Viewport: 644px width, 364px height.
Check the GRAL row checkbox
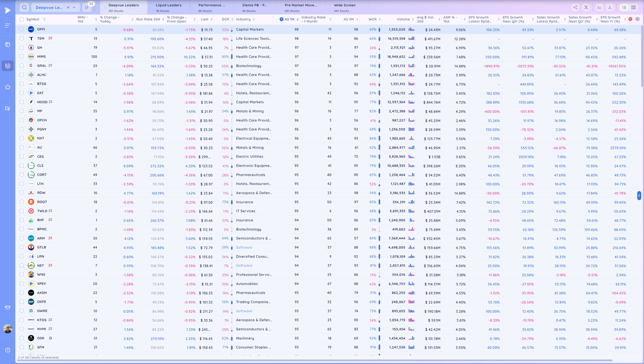(22, 65)
